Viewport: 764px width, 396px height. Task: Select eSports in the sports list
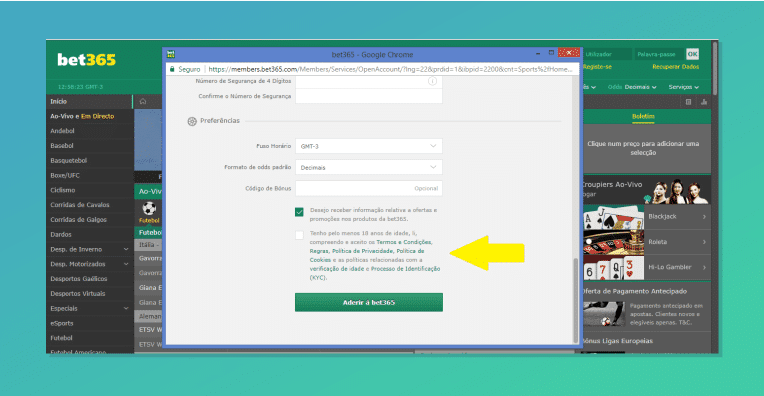coord(90,323)
